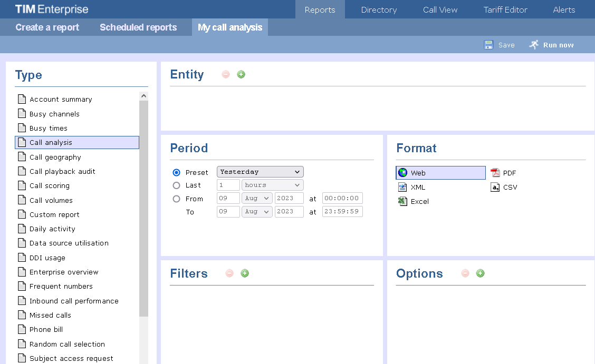The height and width of the screenshot is (364, 595).
Task: Switch to the Scheduled reports tab
Action: [x=138, y=27]
